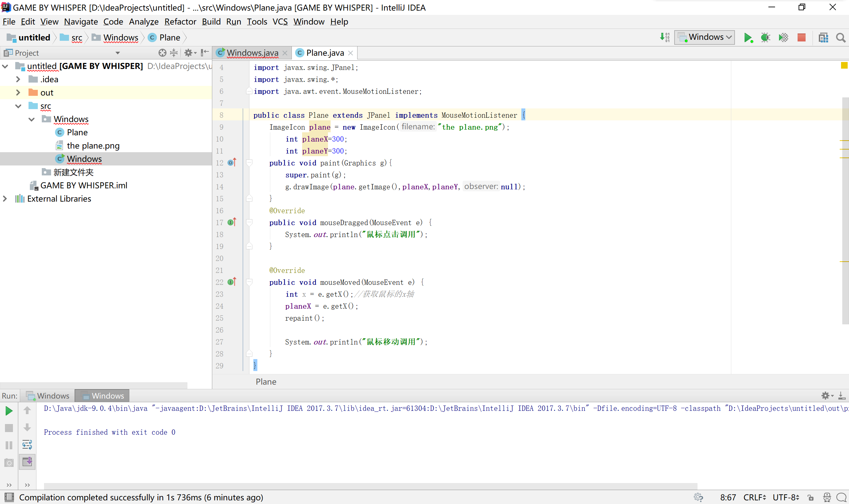This screenshot has width=849, height=504.
Task: Fold the paint method on line 12
Action: point(249,163)
